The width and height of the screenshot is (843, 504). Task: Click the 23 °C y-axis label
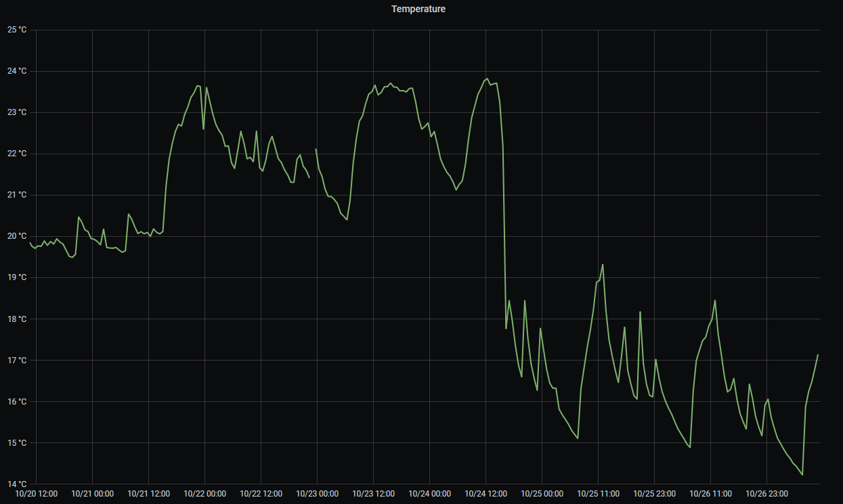[17, 112]
